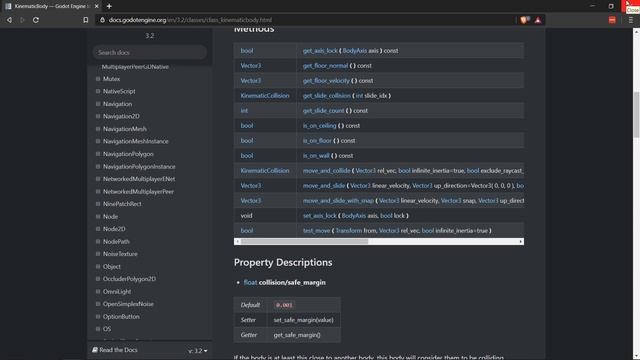This screenshot has width=640, height=360.
Task: Open OS in sidebar
Action: 107,329
